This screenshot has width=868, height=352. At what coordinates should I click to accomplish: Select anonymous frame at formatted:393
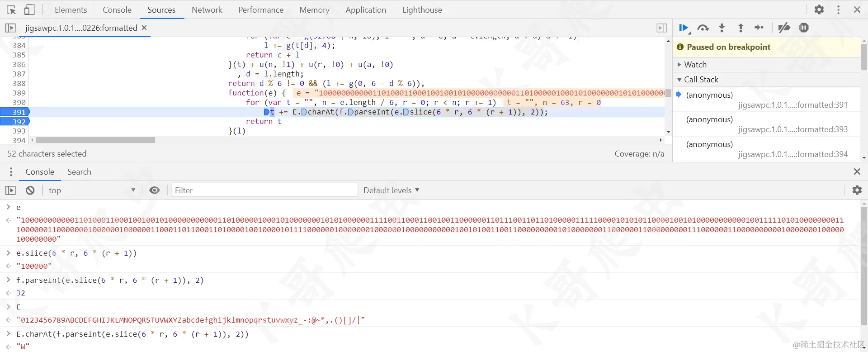point(766,124)
